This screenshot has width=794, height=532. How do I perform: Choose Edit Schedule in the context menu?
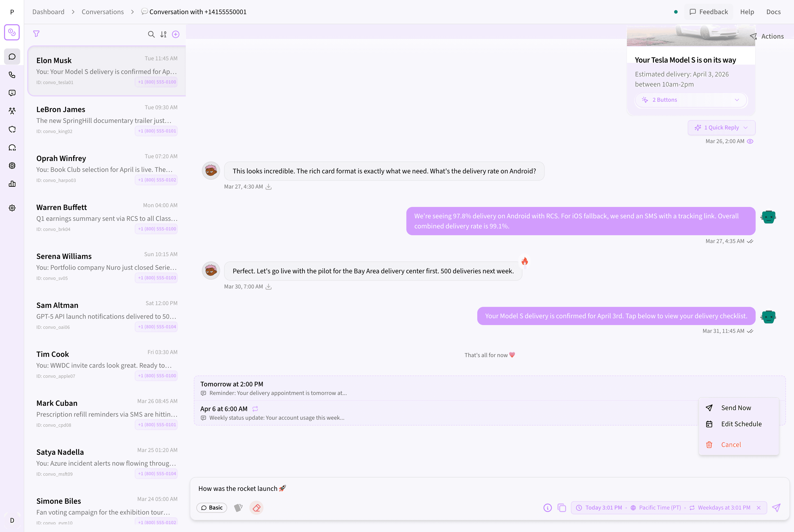(x=742, y=424)
